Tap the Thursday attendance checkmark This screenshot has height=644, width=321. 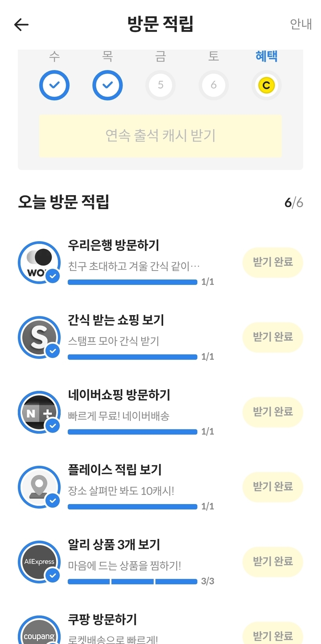(108, 85)
